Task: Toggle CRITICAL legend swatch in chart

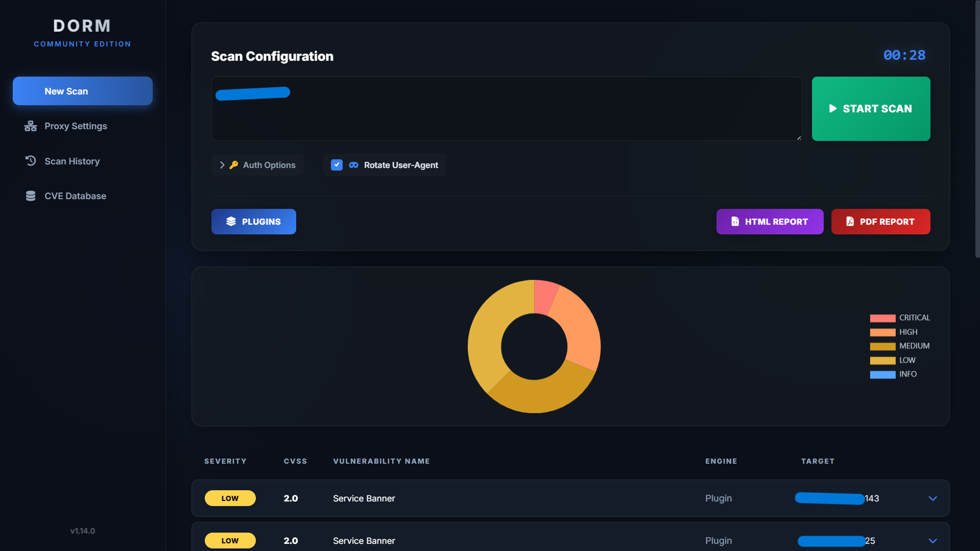Action: pos(882,318)
